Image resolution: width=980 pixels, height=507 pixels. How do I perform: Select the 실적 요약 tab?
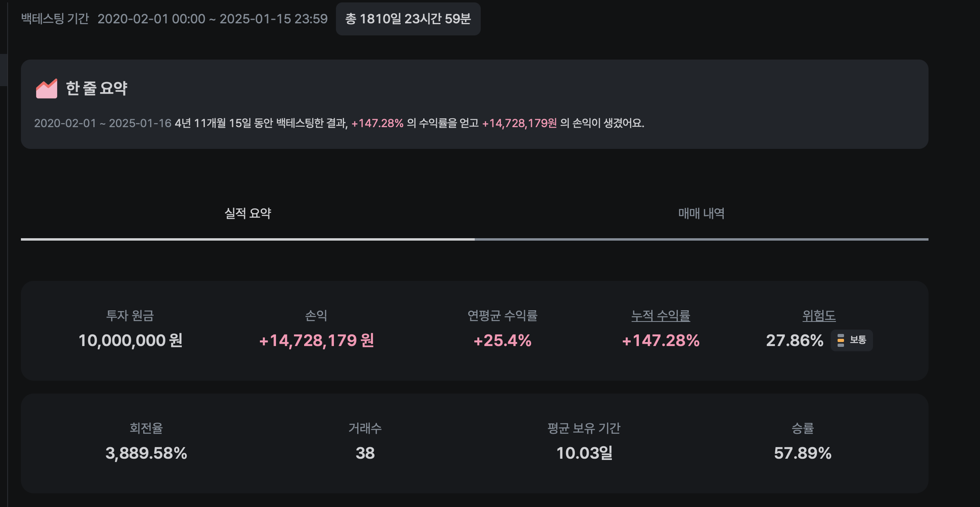coord(248,214)
